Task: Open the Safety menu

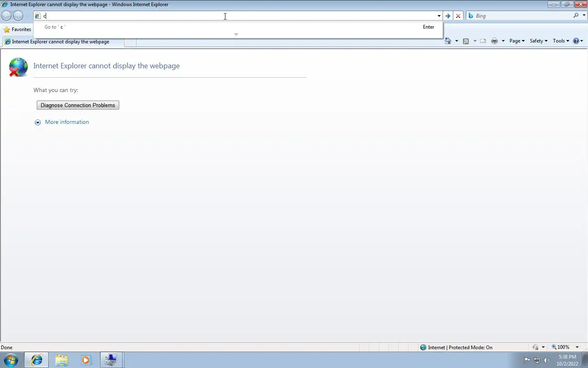Action: (x=539, y=41)
